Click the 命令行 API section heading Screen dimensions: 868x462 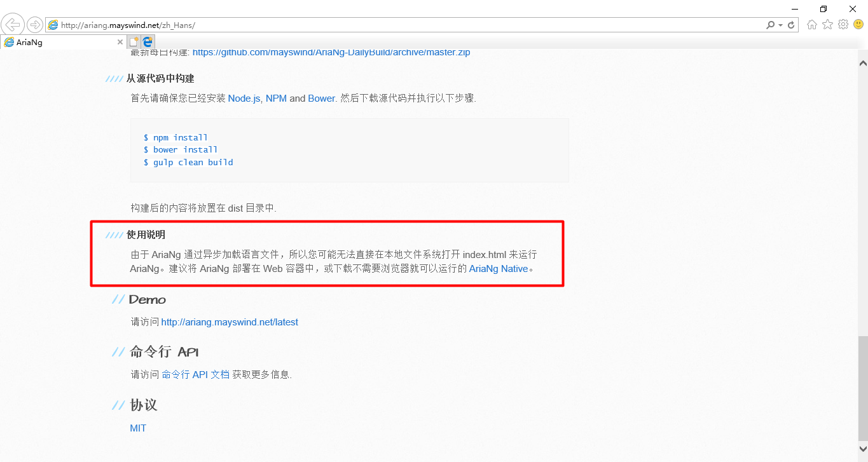[x=165, y=352]
